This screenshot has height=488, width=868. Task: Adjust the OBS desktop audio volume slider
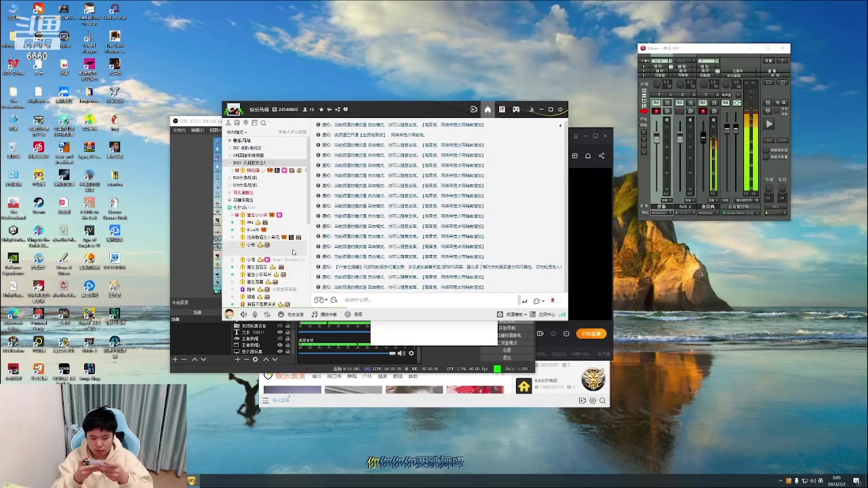point(346,353)
